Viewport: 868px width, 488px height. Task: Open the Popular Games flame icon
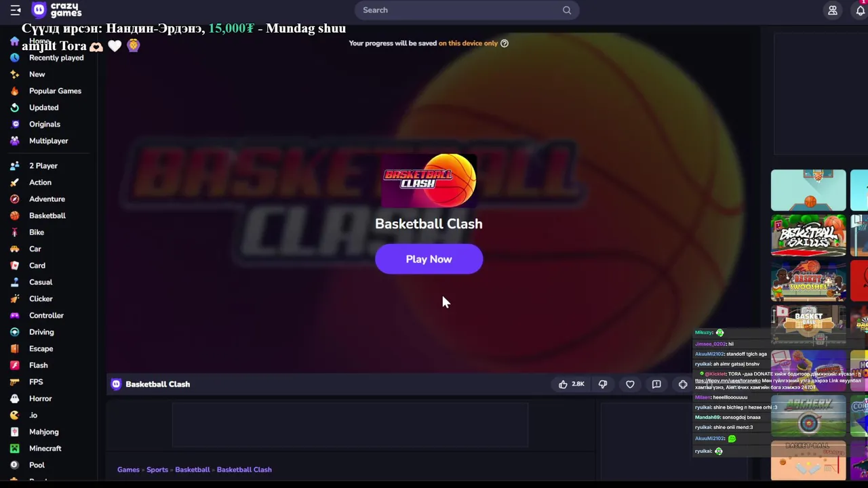click(x=14, y=91)
